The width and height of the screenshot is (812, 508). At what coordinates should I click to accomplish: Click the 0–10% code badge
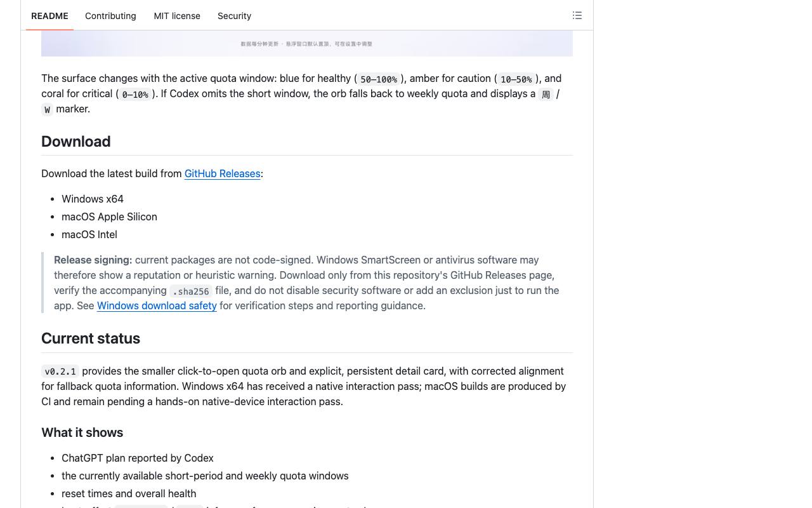135,94
